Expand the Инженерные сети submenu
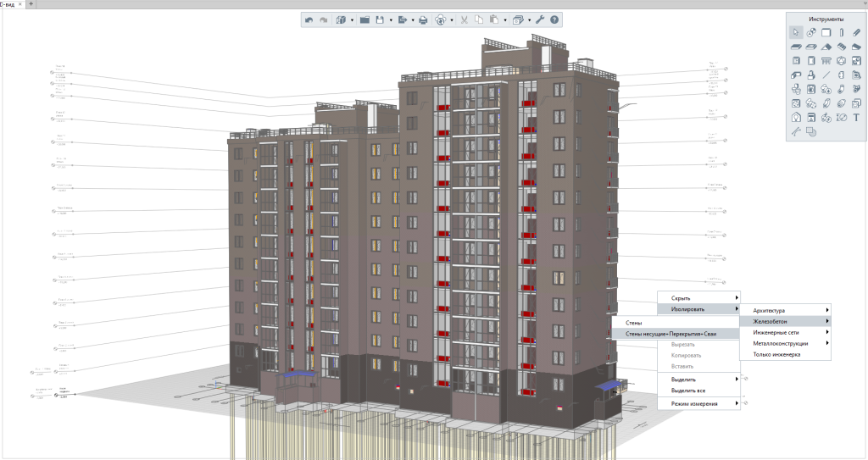This screenshot has height=460, width=868. (x=785, y=333)
